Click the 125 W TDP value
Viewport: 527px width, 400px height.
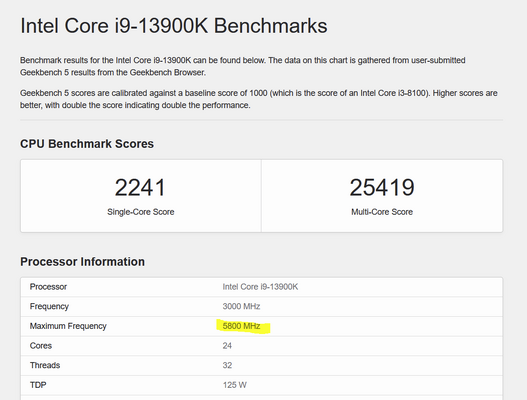235,385
